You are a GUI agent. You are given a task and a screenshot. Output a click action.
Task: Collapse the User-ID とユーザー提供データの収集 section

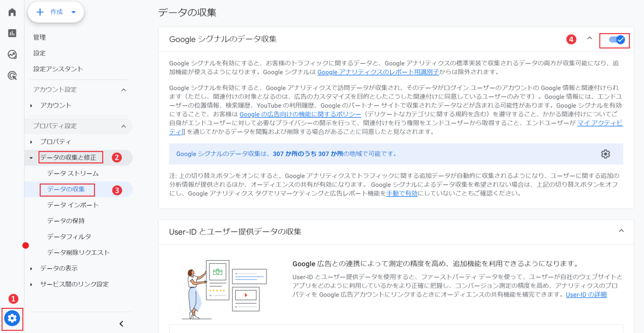(x=621, y=230)
